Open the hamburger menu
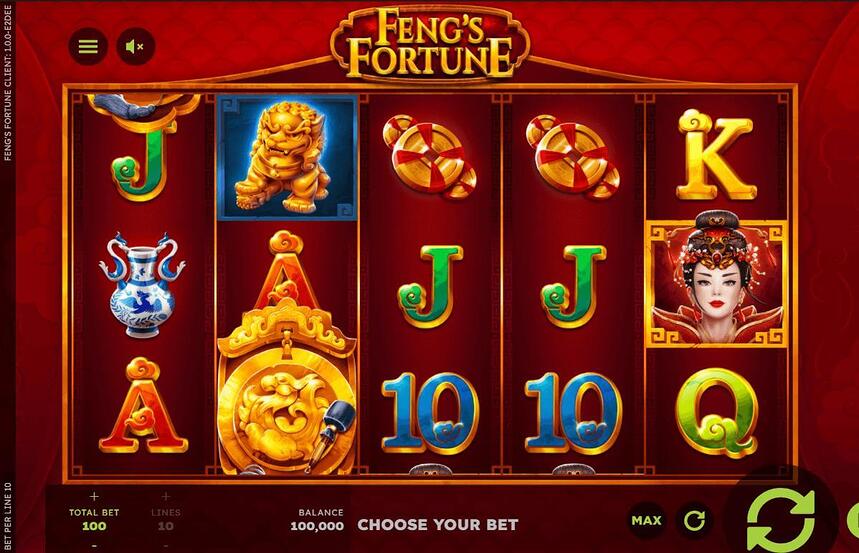This screenshot has width=859, height=553. tap(88, 47)
